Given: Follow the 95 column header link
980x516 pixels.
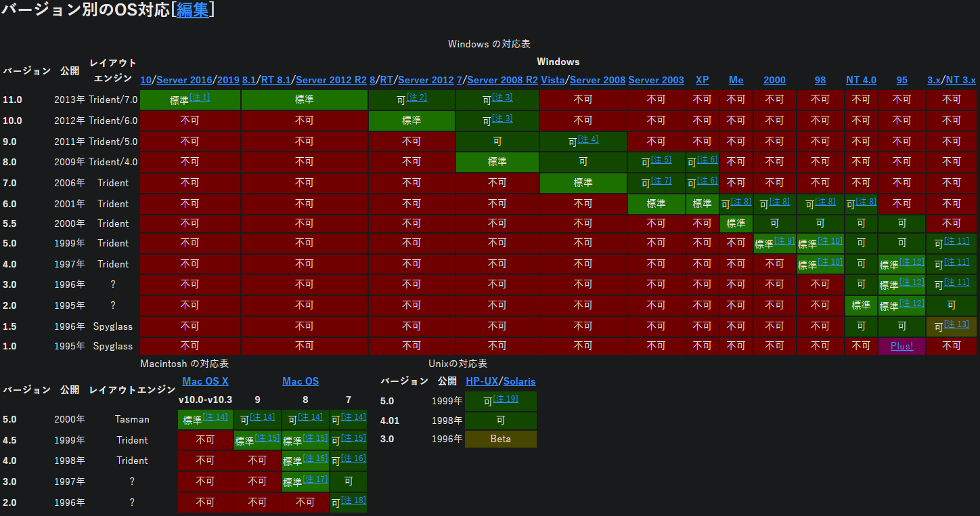Looking at the screenshot, I should tap(901, 80).
